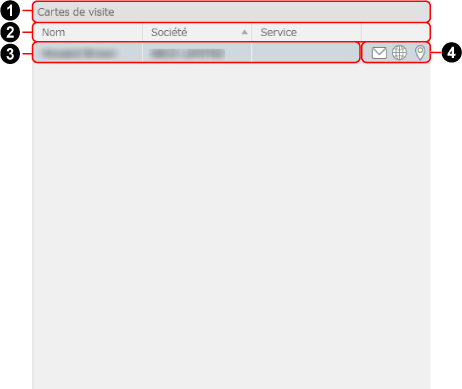Click the divider after the Service header
Screen dimensions: 462x389
point(361,32)
